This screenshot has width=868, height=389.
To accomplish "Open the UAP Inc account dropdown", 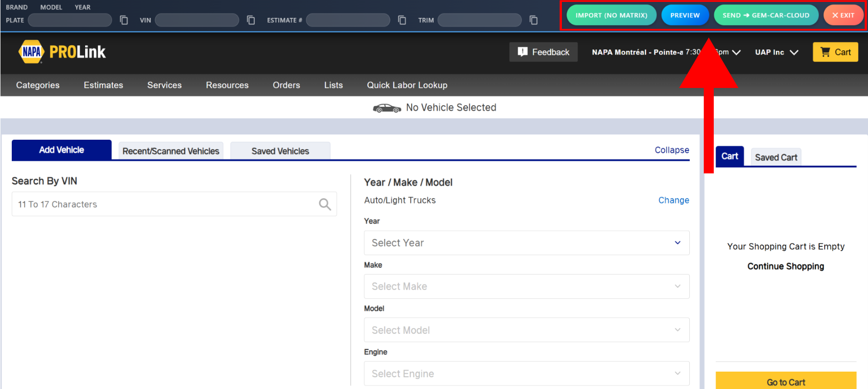I will (777, 52).
